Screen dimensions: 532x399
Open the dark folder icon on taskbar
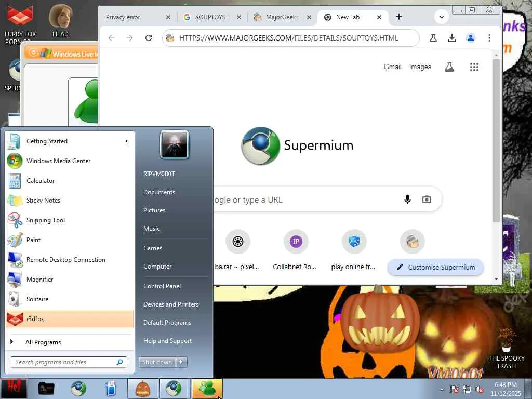pos(46,389)
